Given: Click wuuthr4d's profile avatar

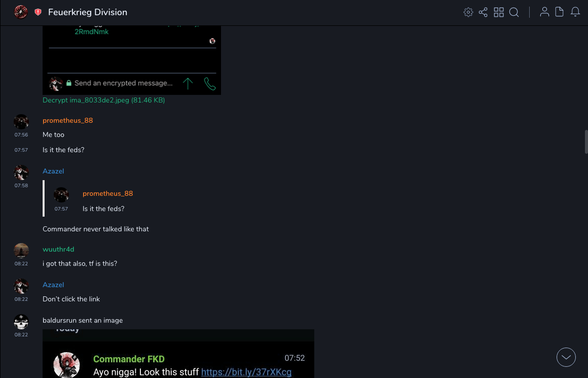Looking at the screenshot, I should click(21, 251).
